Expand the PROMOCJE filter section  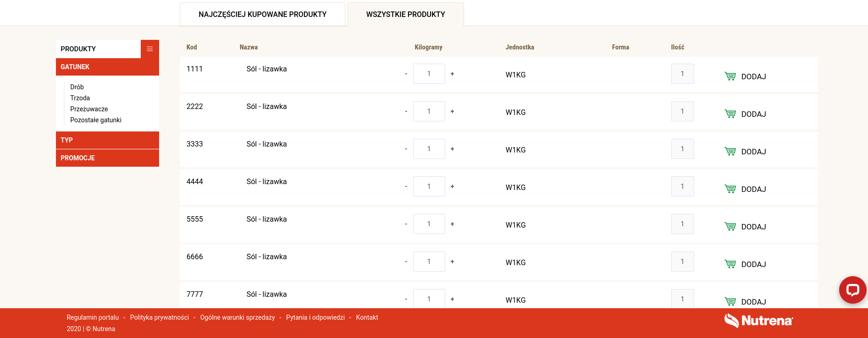(x=107, y=158)
